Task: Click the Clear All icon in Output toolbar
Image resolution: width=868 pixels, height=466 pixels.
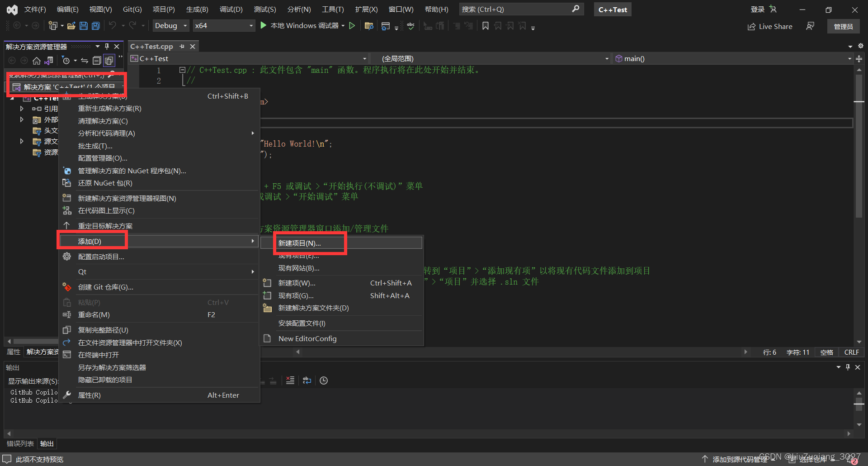Action: (290, 380)
